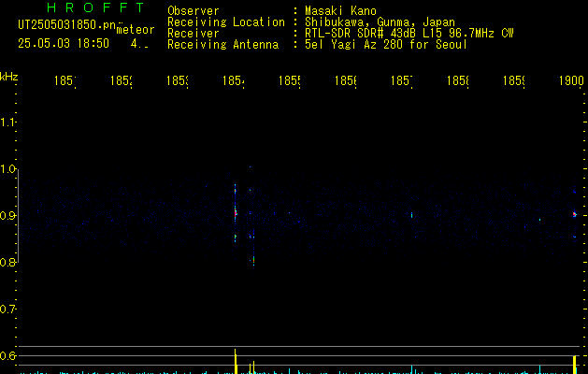Select Shibukawa, Gunma, Japan text

(380, 22)
